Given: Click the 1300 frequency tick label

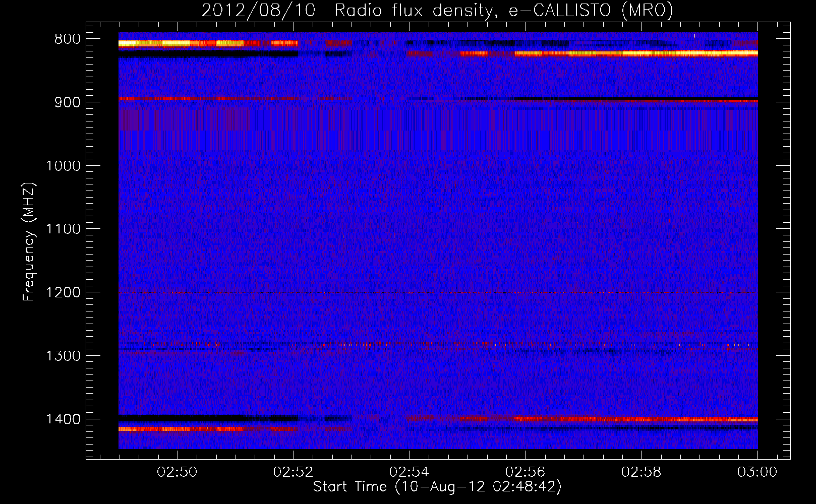Looking at the screenshot, I should click(63, 356).
